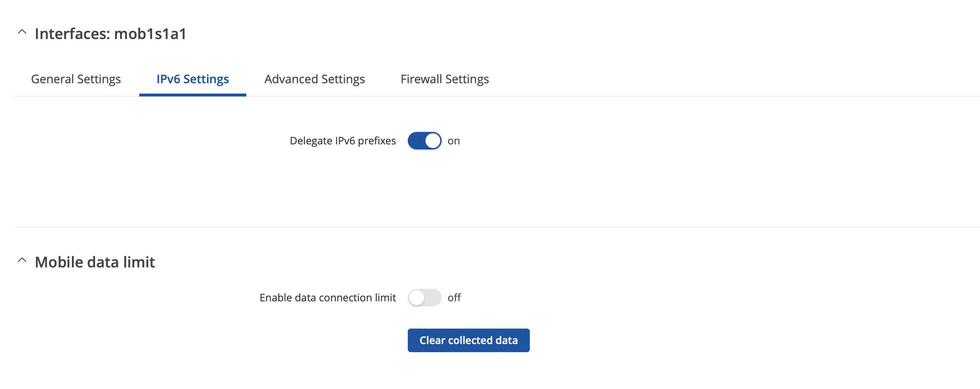The height and width of the screenshot is (389, 980).
Task: Click the "on" status text
Action: 454,141
